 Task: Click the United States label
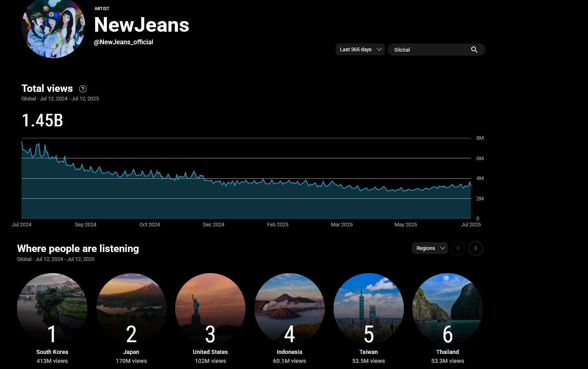click(x=210, y=352)
